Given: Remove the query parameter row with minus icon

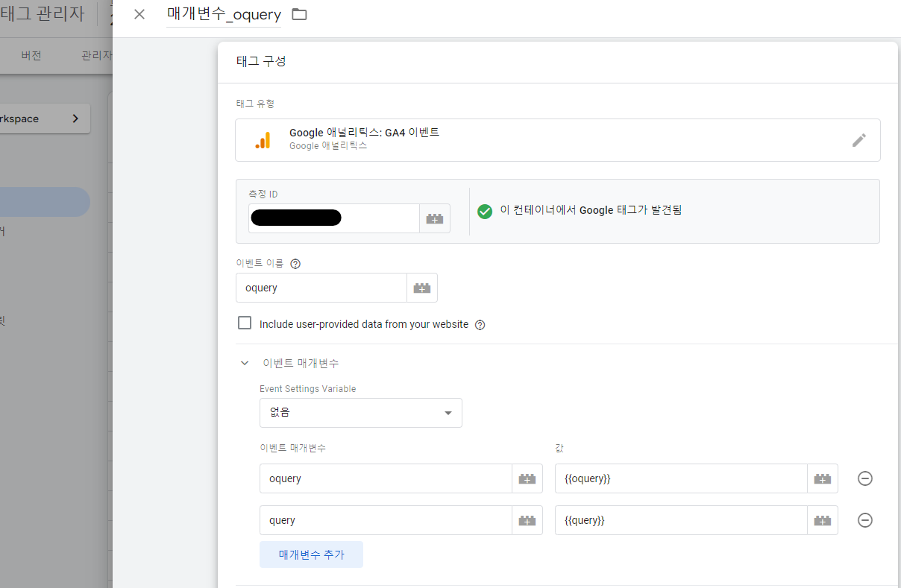Looking at the screenshot, I should (864, 520).
